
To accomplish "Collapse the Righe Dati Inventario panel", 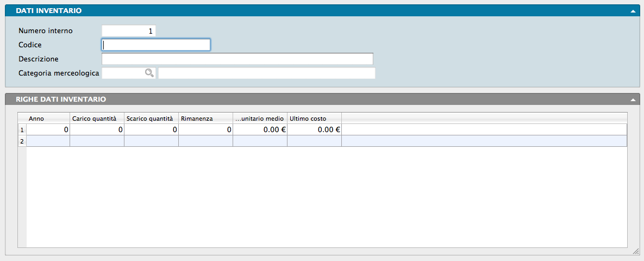I will [x=633, y=100].
